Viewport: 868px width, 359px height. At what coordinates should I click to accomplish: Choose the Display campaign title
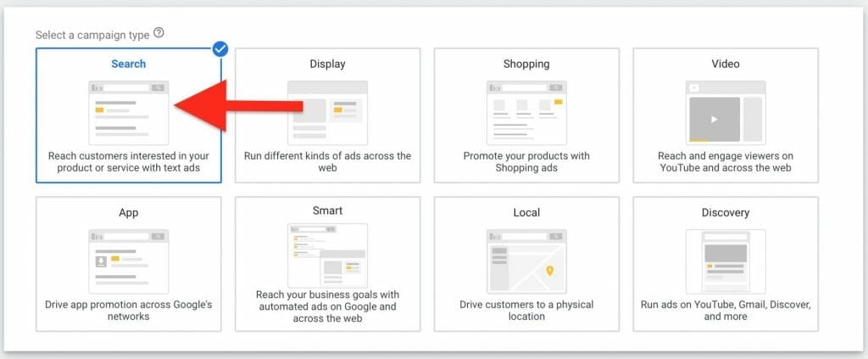(328, 64)
